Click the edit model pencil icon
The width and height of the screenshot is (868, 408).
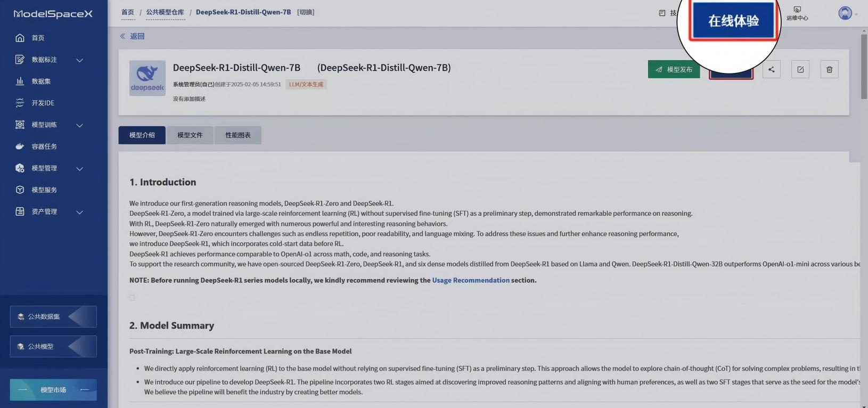point(800,69)
